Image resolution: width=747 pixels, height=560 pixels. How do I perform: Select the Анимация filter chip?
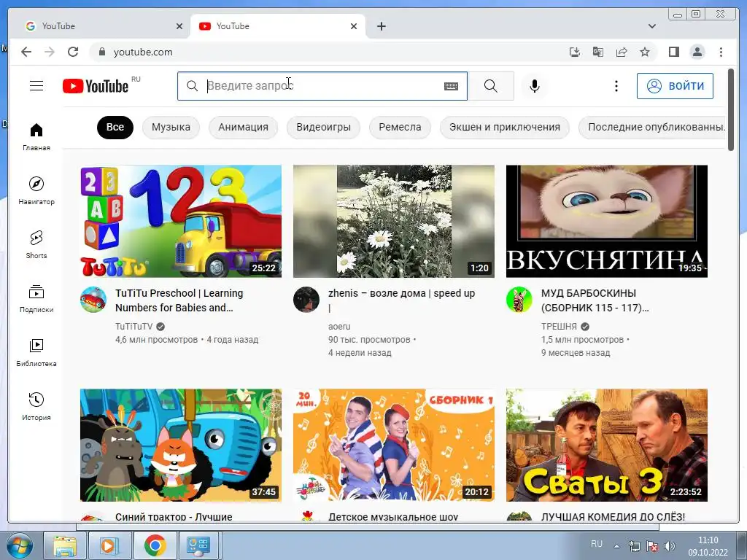243,127
